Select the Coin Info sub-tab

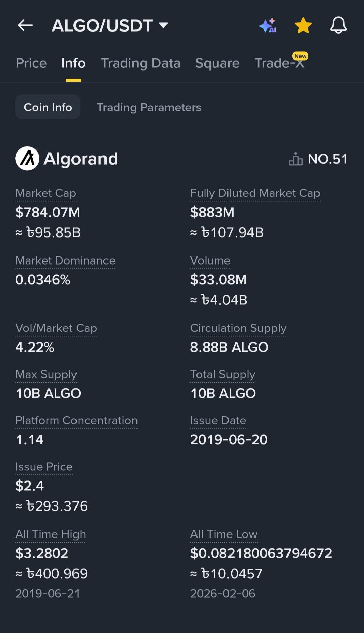48,107
